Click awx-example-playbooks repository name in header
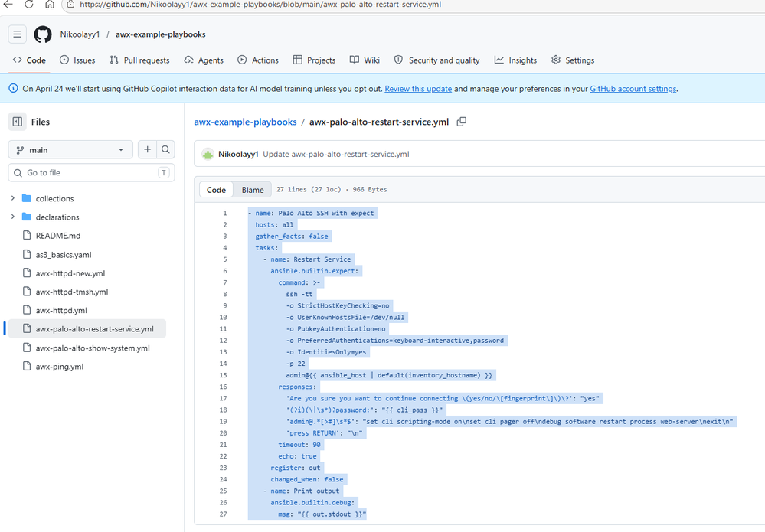The height and width of the screenshot is (532, 765). click(x=161, y=34)
